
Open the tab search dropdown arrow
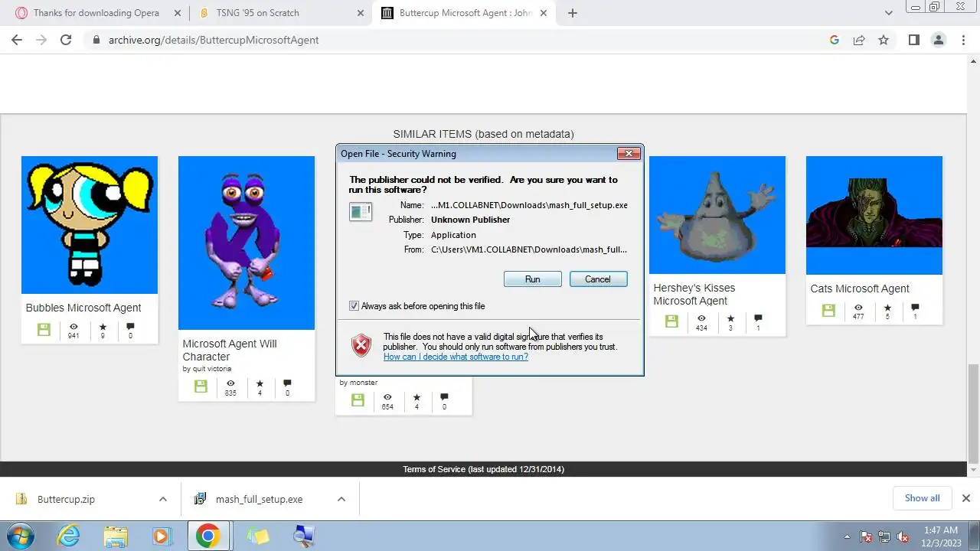click(888, 13)
